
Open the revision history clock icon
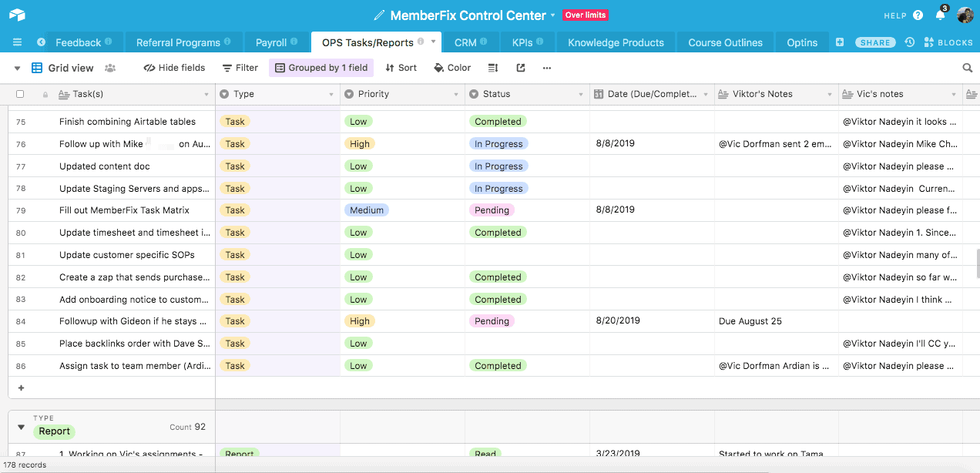[x=910, y=42]
